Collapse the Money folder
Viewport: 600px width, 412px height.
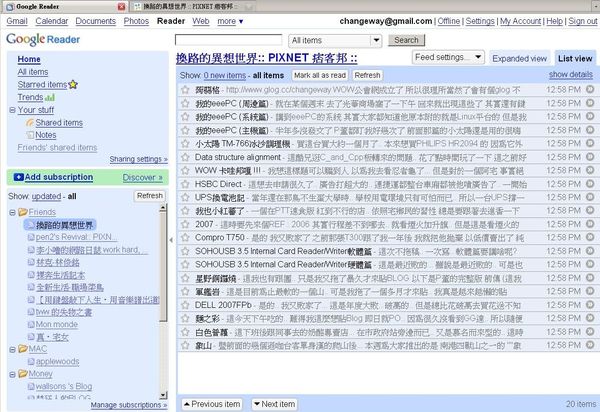click(x=12, y=375)
